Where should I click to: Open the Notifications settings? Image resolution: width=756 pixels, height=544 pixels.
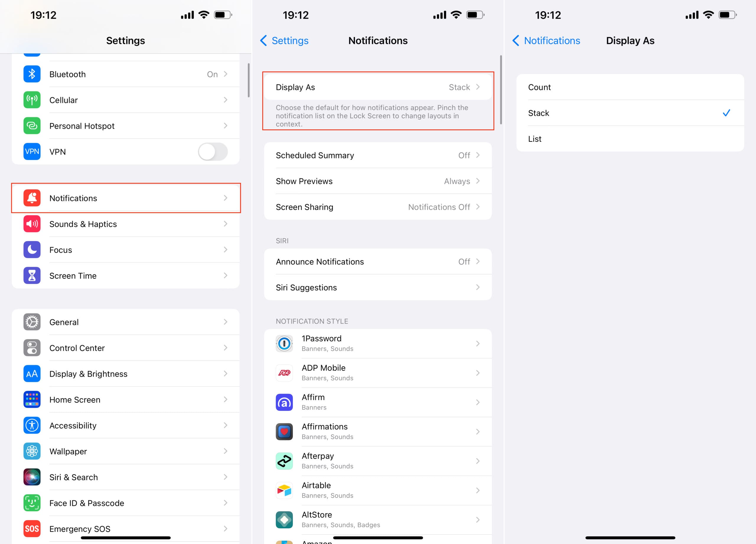pyautogui.click(x=126, y=198)
